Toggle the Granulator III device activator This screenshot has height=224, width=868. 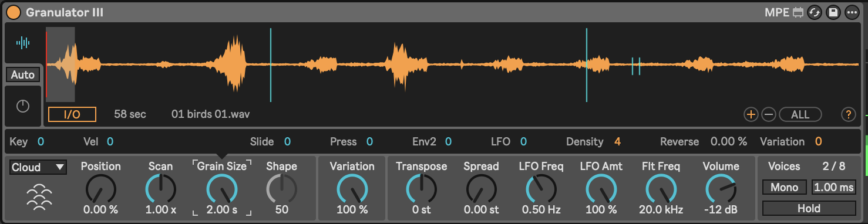click(x=14, y=12)
